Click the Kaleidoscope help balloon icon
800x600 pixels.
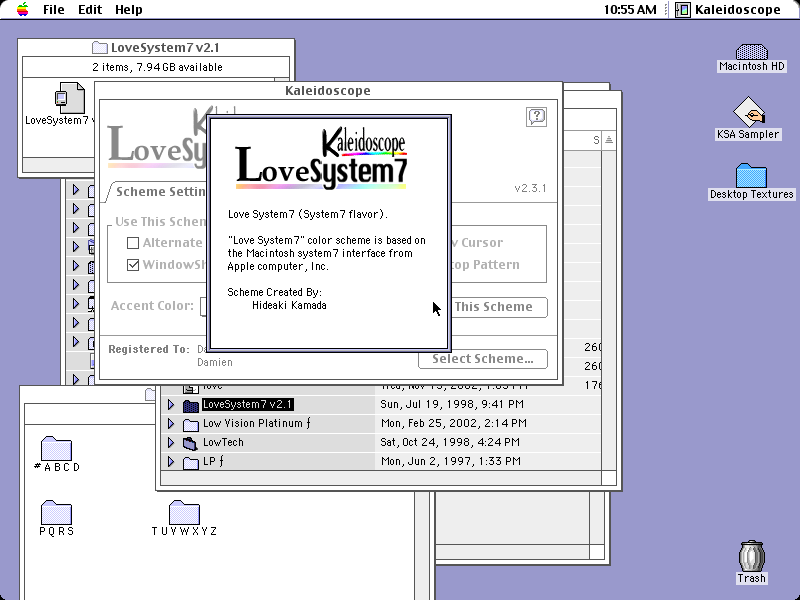[536, 117]
